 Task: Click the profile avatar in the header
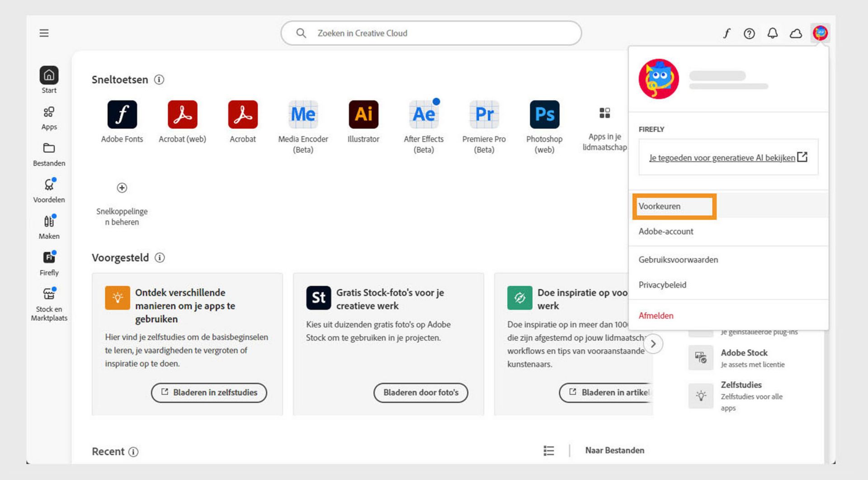tap(820, 33)
